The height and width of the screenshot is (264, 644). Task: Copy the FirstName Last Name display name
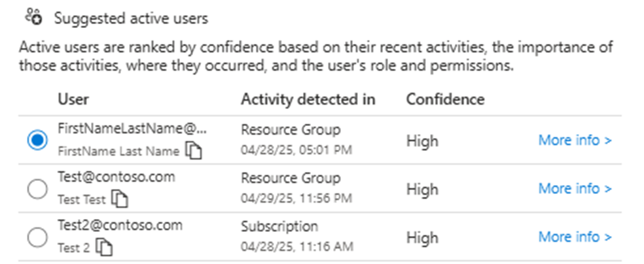(194, 151)
